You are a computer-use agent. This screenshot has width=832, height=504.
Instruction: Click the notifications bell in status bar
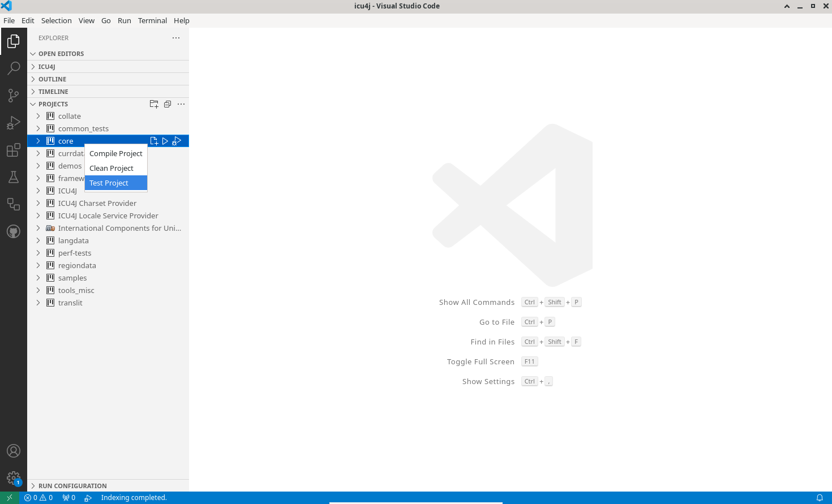click(x=820, y=498)
